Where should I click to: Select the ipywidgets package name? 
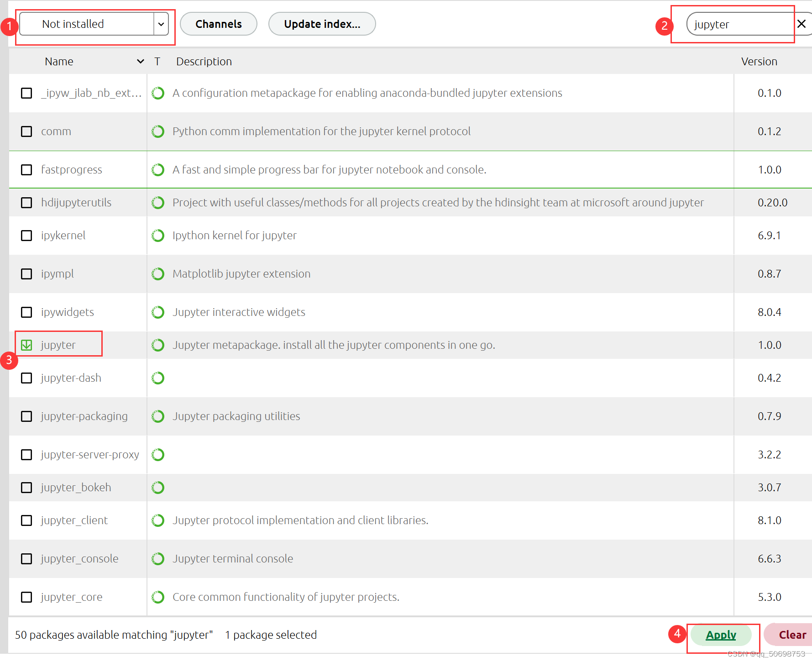click(68, 312)
